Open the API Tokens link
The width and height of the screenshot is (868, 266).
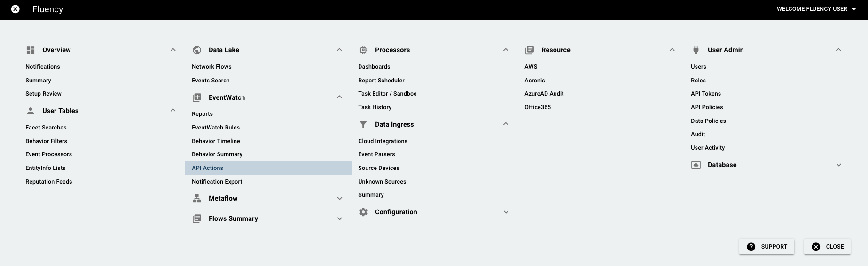706,94
